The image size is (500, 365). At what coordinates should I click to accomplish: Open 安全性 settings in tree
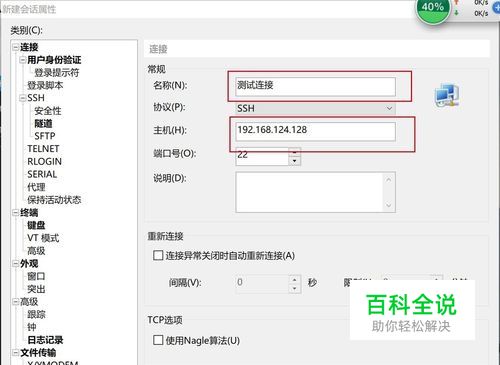tap(48, 111)
